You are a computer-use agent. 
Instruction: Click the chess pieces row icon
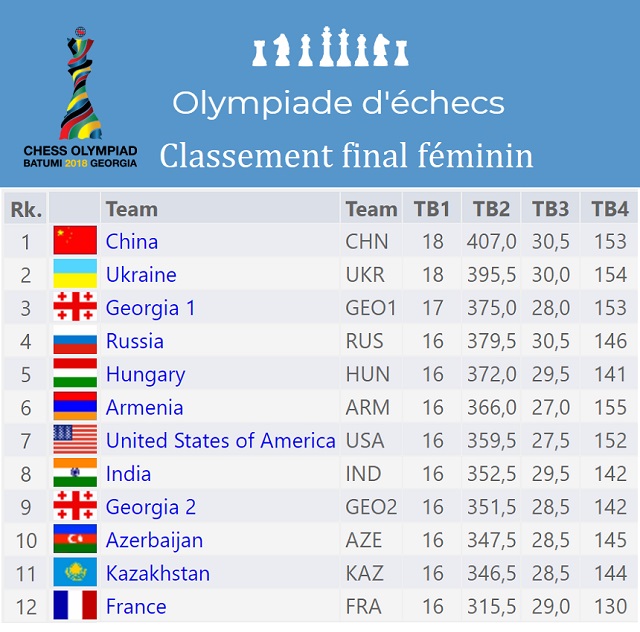(x=331, y=50)
